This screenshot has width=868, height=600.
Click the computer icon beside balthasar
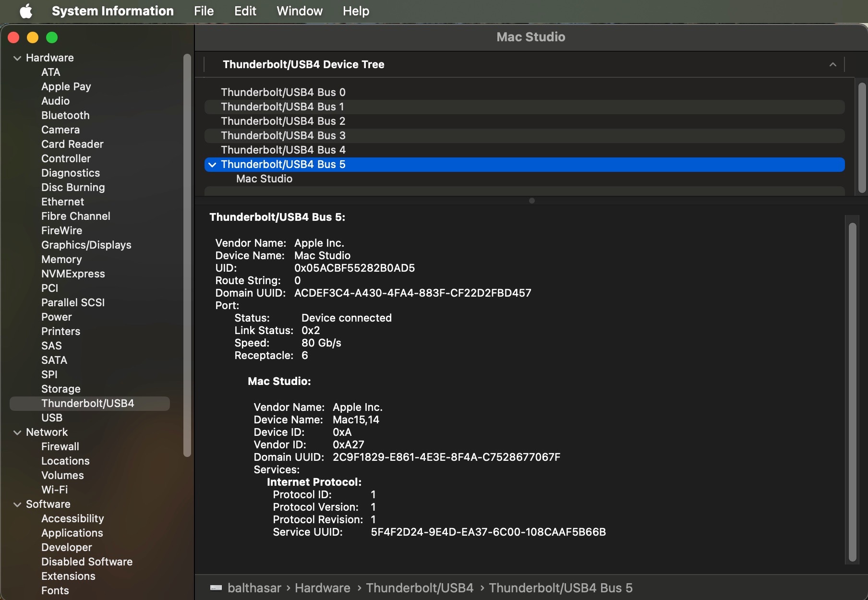pyautogui.click(x=216, y=588)
